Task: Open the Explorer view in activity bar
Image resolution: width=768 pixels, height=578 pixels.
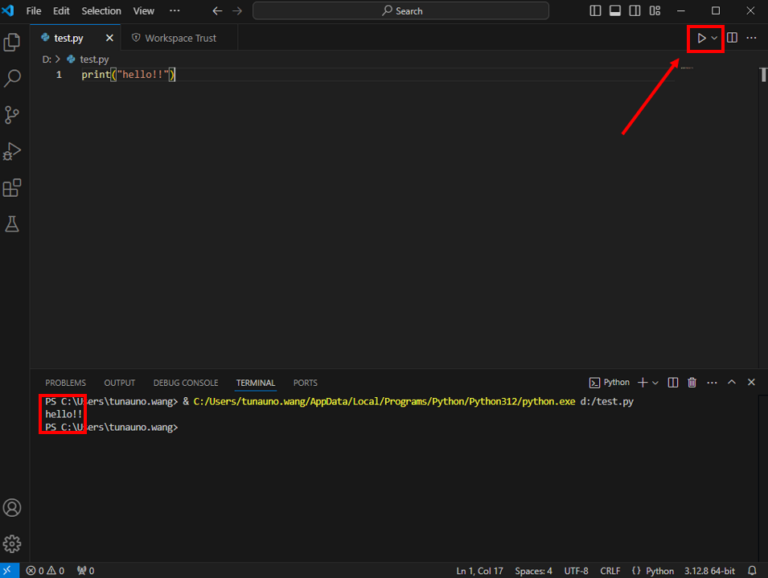Action: [13, 42]
